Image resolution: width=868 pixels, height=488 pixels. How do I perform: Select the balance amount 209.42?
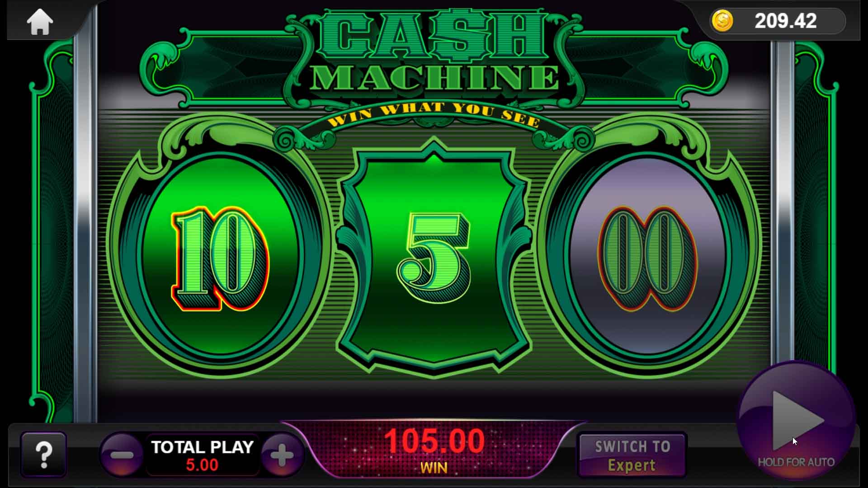tap(785, 21)
